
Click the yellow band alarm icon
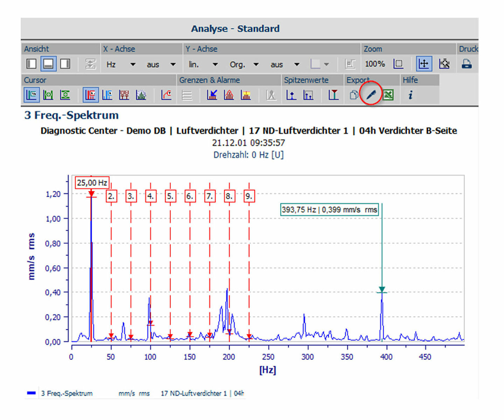[x=246, y=95]
